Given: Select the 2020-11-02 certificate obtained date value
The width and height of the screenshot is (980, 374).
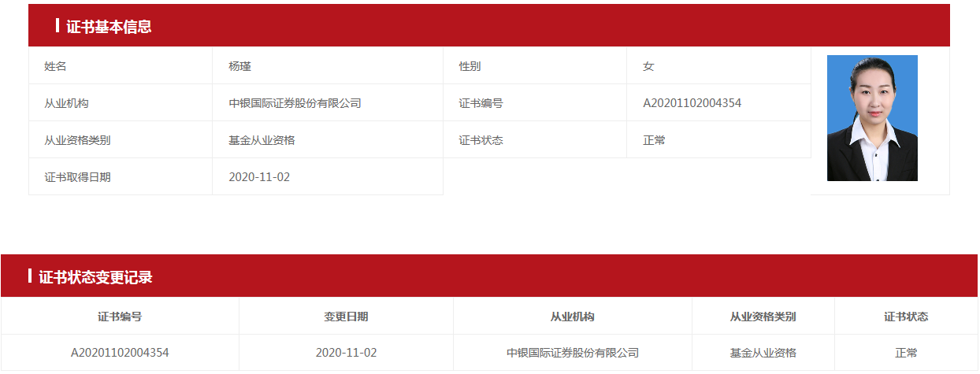Looking at the screenshot, I should 259,177.
